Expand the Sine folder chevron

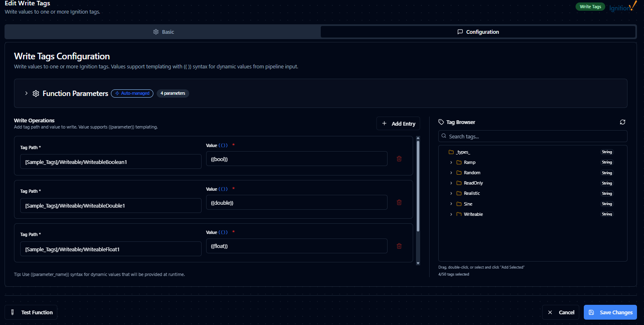(x=451, y=204)
